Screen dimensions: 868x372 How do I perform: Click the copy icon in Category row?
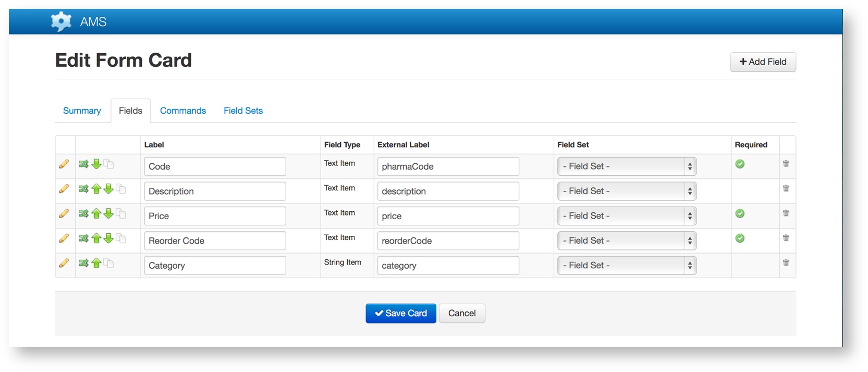pyautogui.click(x=108, y=263)
